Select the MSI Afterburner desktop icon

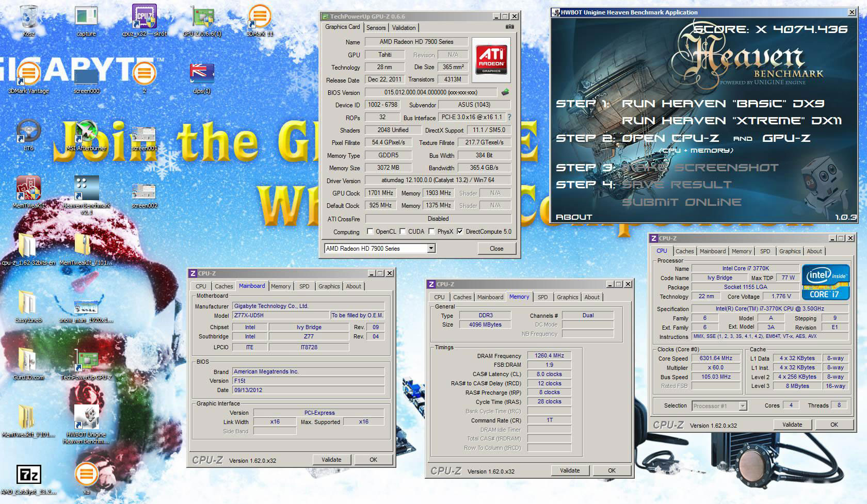pos(86,135)
